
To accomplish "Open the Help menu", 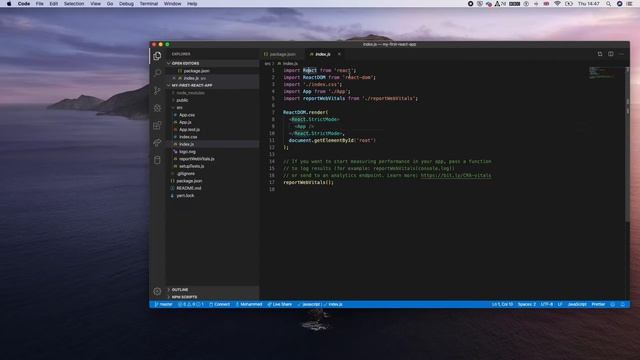I will click(192, 4).
